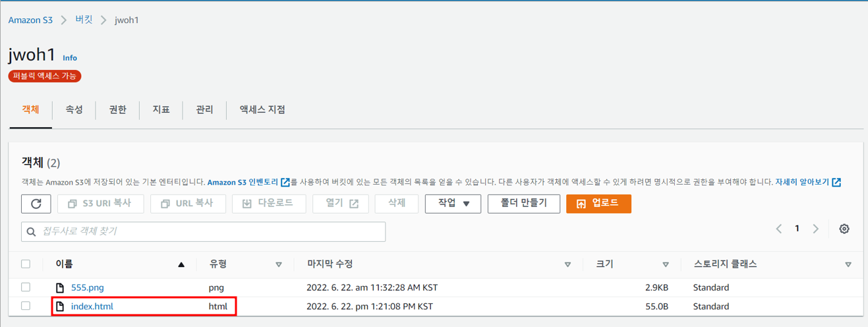
Task: Select all objects checkbox in header
Action: pyautogui.click(x=26, y=264)
